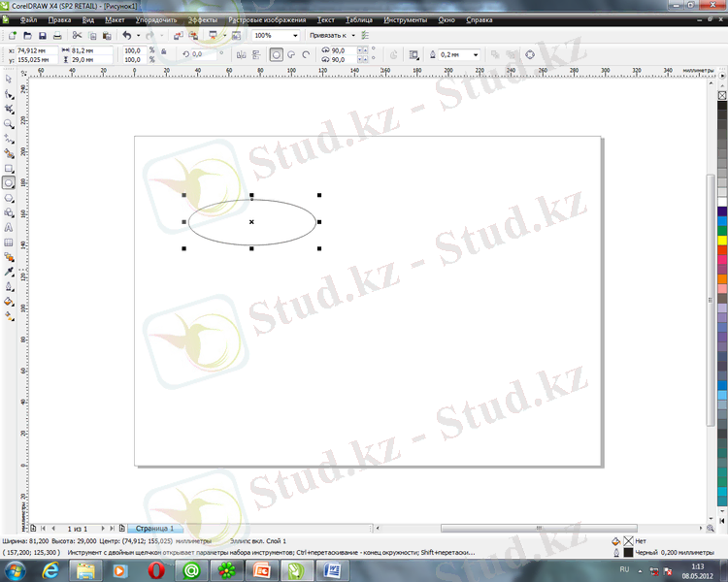Open a file with folder icon
The image size is (728, 582).
click(x=27, y=35)
